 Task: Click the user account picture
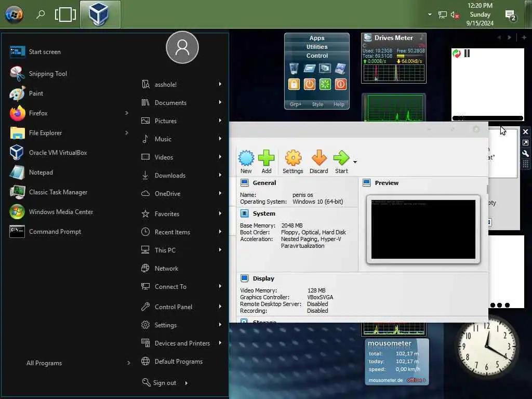(182, 47)
